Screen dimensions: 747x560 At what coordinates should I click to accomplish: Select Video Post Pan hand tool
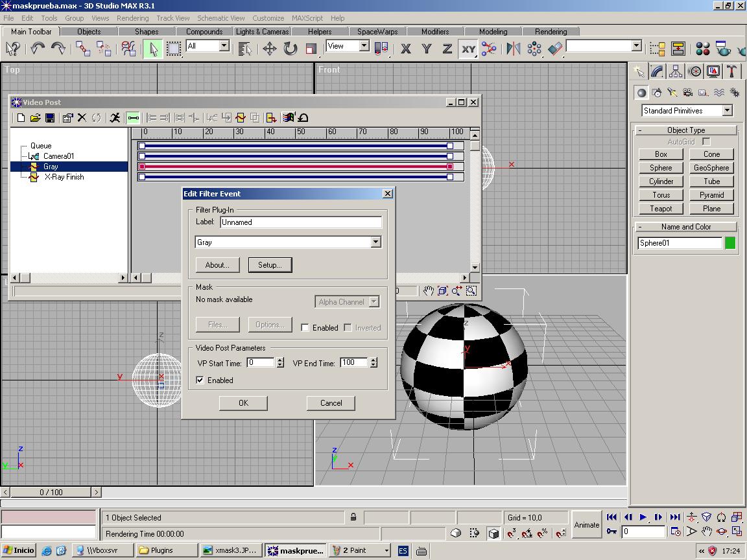click(428, 290)
